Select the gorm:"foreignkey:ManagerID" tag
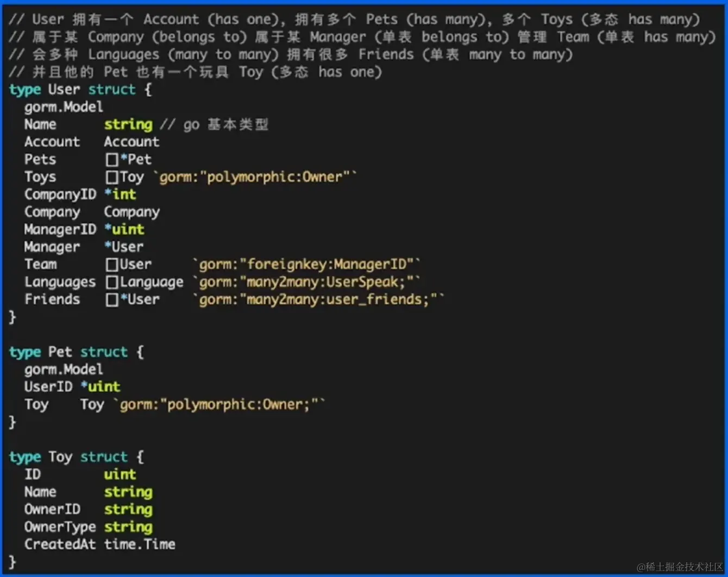The image size is (728, 577). click(x=307, y=264)
